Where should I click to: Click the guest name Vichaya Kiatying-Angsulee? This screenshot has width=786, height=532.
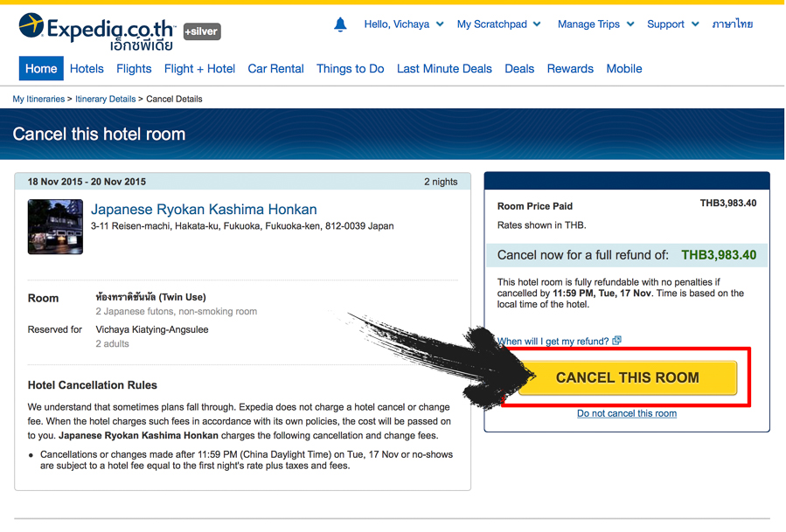[x=152, y=329]
